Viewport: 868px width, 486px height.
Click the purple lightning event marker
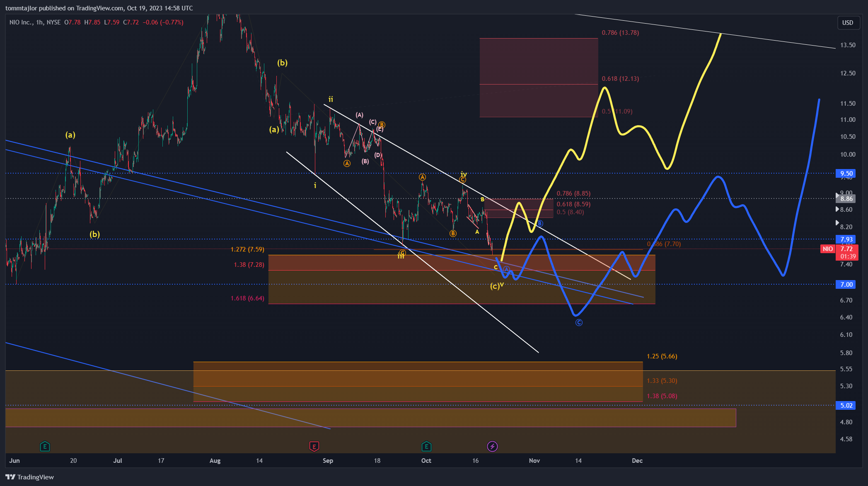click(x=492, y=446)
